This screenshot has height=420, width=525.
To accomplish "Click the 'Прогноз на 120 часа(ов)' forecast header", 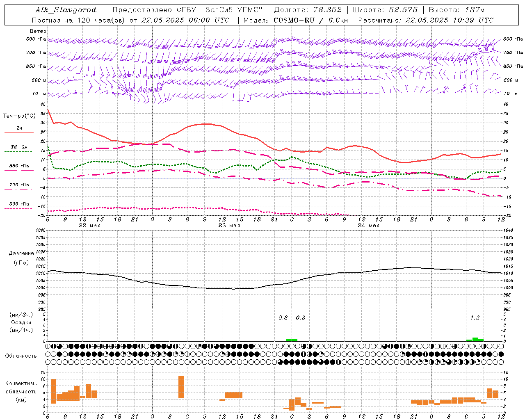I will [x=79, y=20].
